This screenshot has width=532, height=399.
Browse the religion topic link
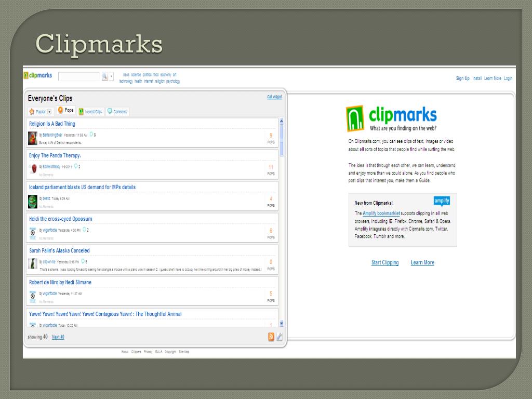point(160,82)
